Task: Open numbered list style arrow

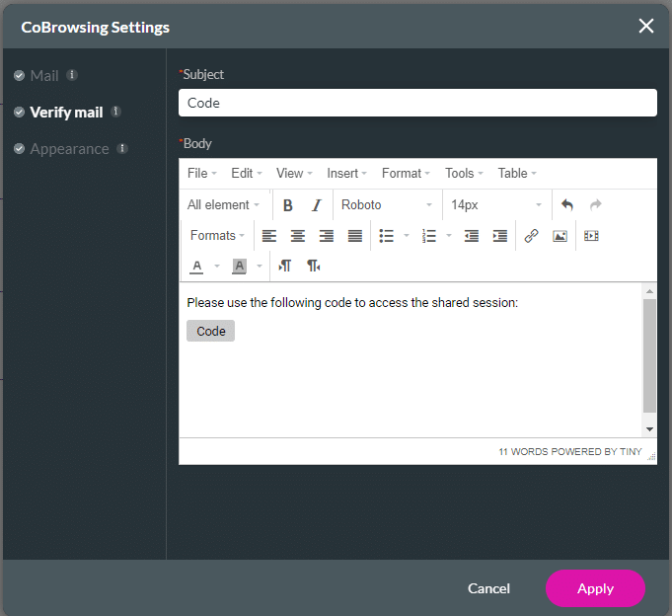Action: click(x=449, y=236)
